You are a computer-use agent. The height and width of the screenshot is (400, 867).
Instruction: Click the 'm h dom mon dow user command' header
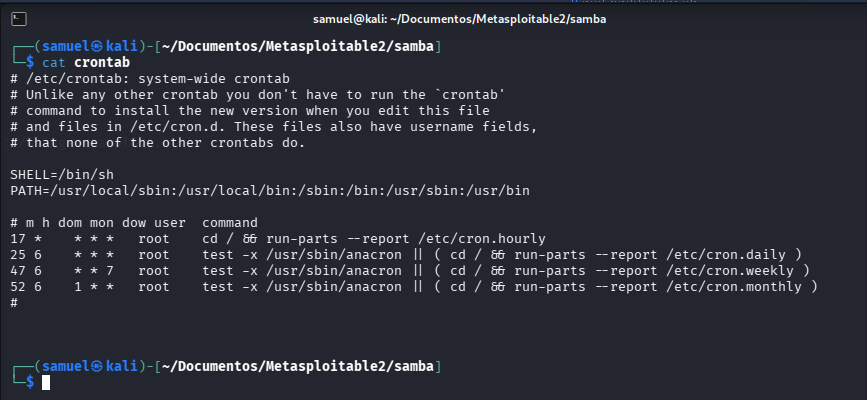(134, 222)
